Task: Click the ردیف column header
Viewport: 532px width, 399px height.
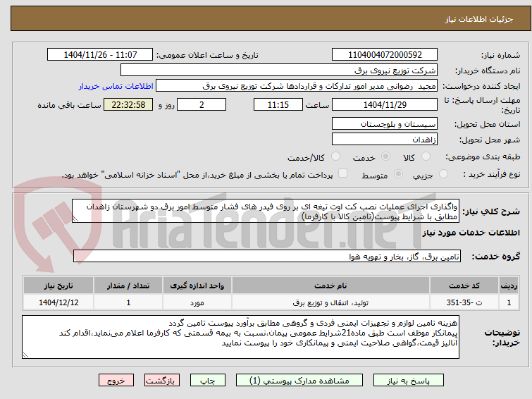Action: [x=509, y=286]
